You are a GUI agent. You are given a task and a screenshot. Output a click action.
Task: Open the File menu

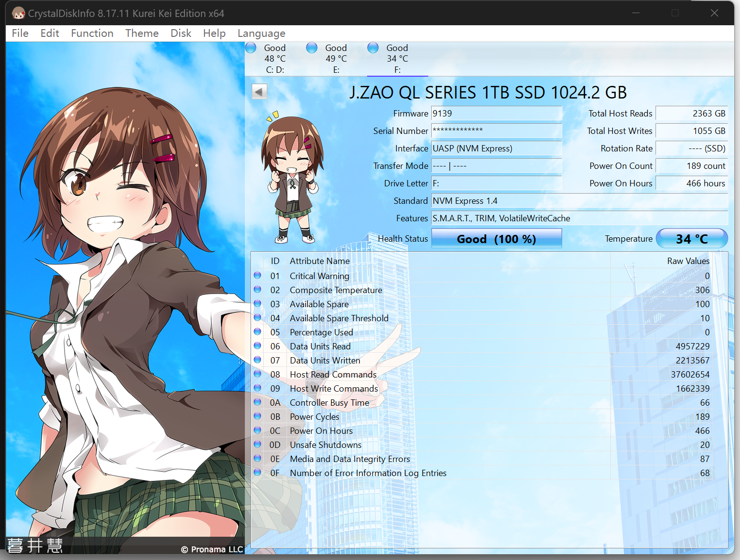click(20, 33)
